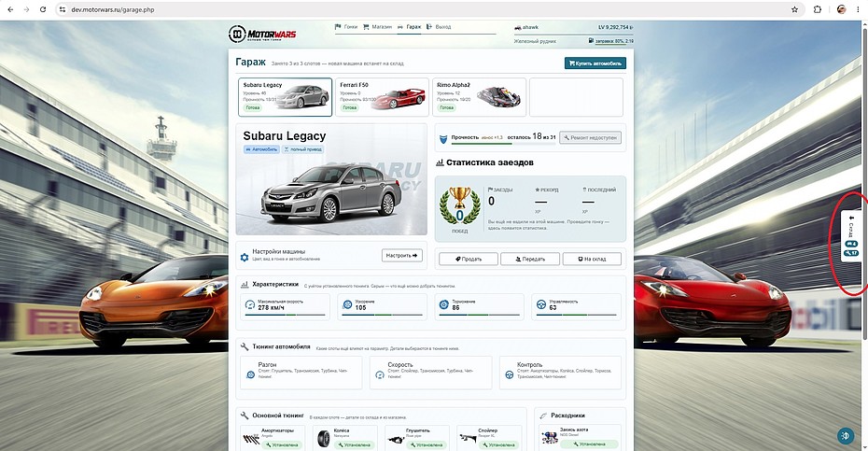Screen dimensions: 868x451
Task: Select the Rimo Alpha2 garage card
Action: 479,97
